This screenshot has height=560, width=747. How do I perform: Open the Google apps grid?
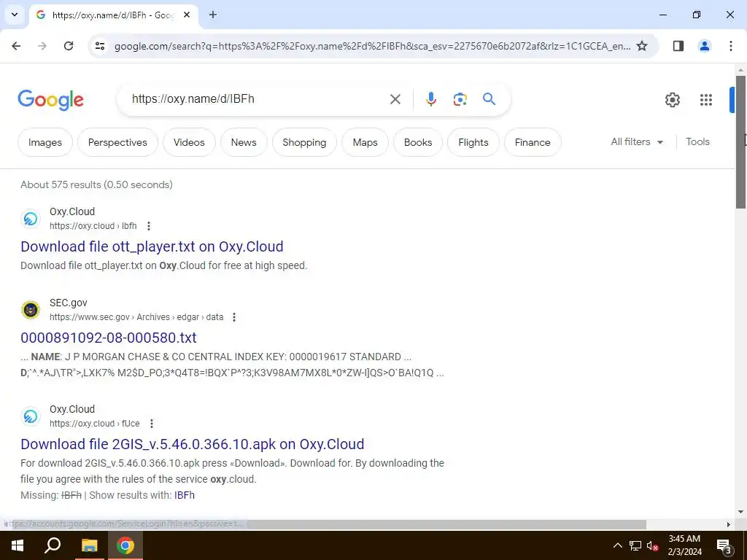(x=706, y=99)
